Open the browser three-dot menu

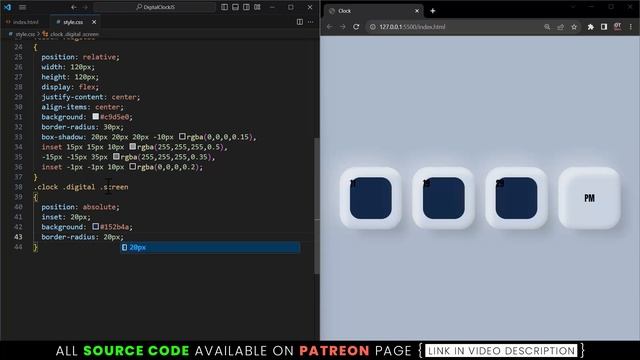(x=631, y=27)
